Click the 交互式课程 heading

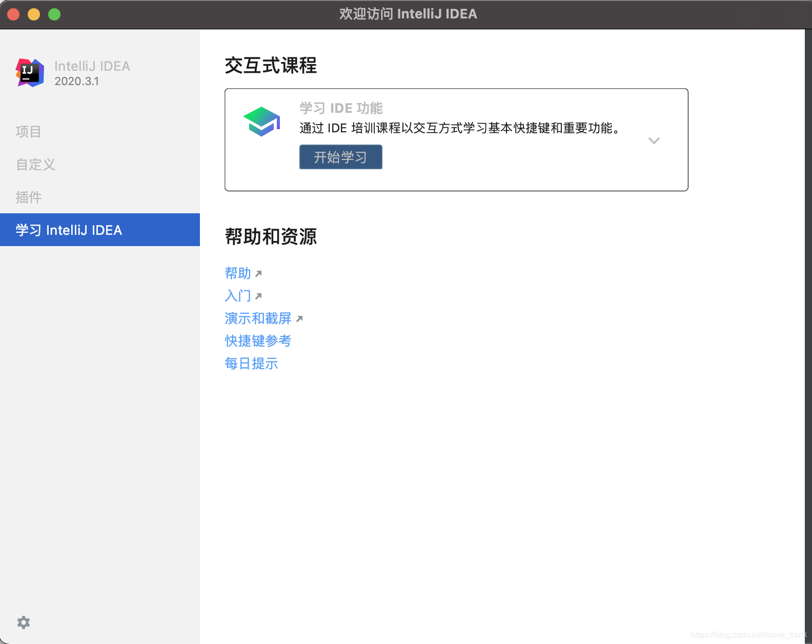[x=271, y=66]
